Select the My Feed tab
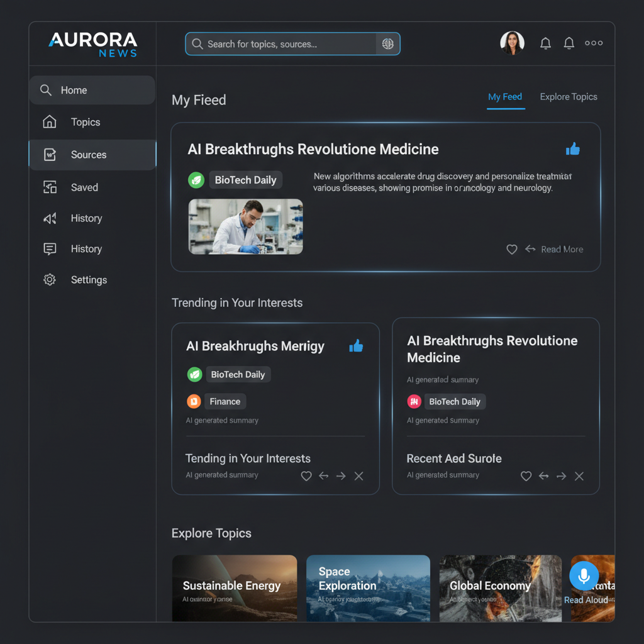Image resolution: width=644 pixels, height=644 pixels. (505, 97)
